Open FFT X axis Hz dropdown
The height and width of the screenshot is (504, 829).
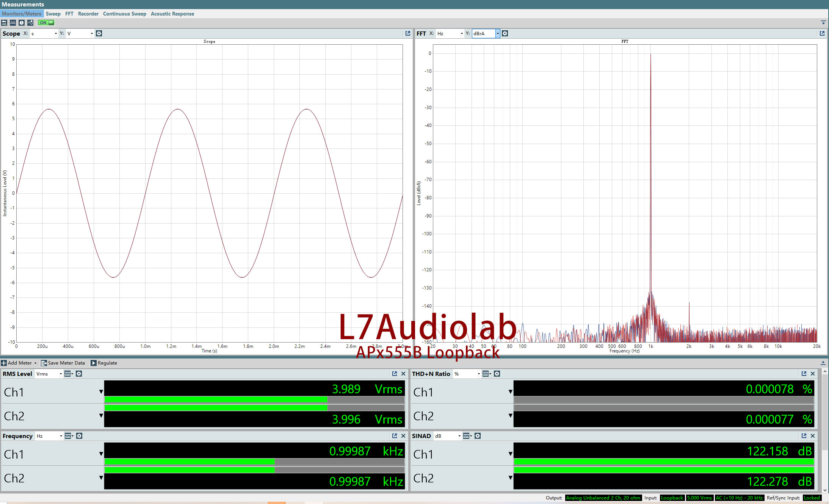[450, 33]
